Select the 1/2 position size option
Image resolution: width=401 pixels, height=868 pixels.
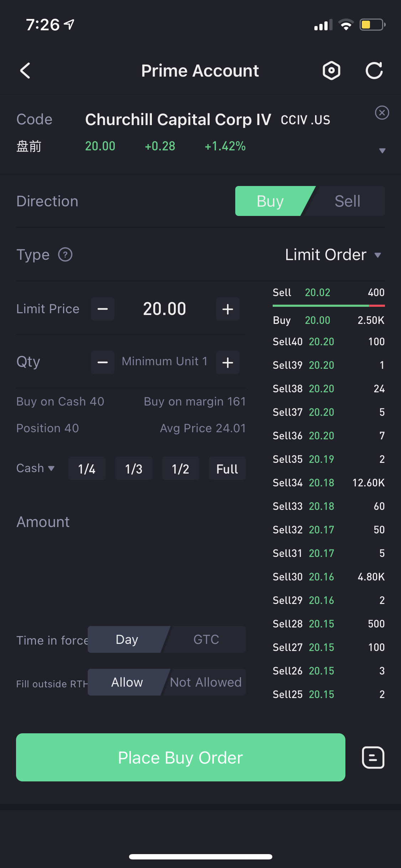coord(180,469)
